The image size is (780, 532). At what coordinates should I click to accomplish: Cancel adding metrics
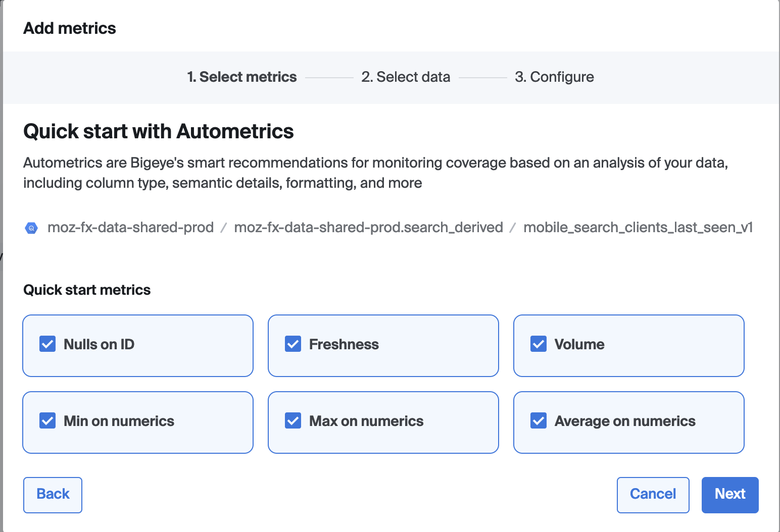(x=653, y=495)
